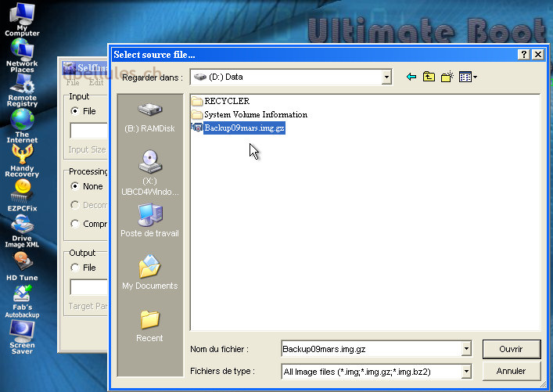
Task: Create a new folder icon
Action: [x=447, y=77]
